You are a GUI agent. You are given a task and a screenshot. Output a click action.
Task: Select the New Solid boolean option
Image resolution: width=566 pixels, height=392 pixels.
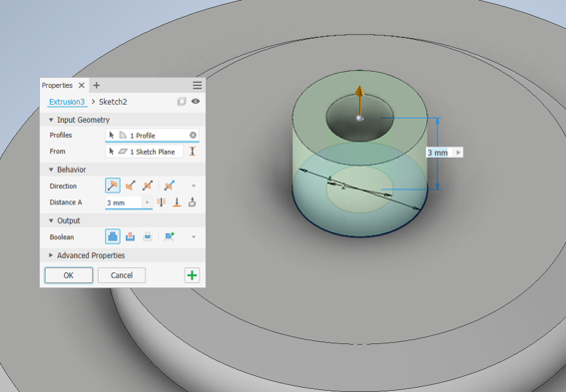[x=170, y=237]
